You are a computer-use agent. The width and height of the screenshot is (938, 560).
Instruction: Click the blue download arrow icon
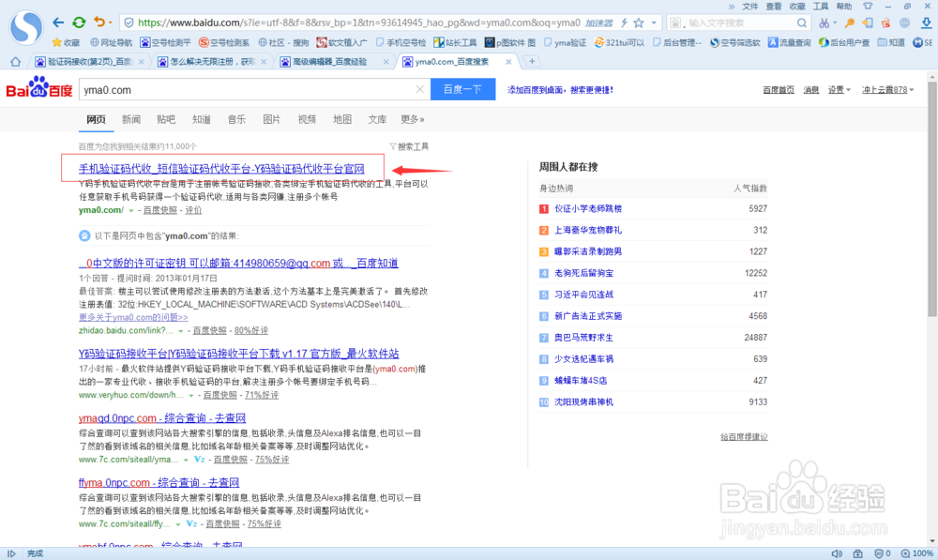point(926,23)
